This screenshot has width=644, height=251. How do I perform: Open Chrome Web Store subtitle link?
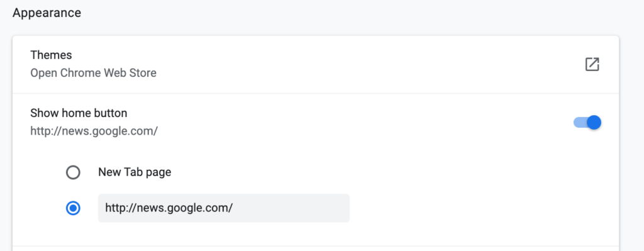tap(93, 73)
